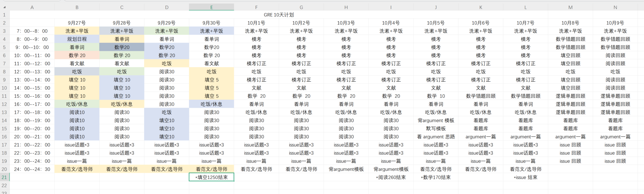644x194 pixels.
Task: Click row 1 header number
Action: [x=4, y=15]
